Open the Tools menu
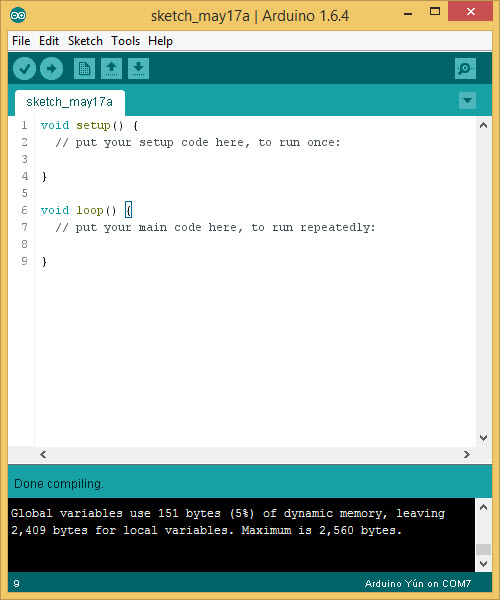Viewport: 500px width, 600px height. (125, 41)
